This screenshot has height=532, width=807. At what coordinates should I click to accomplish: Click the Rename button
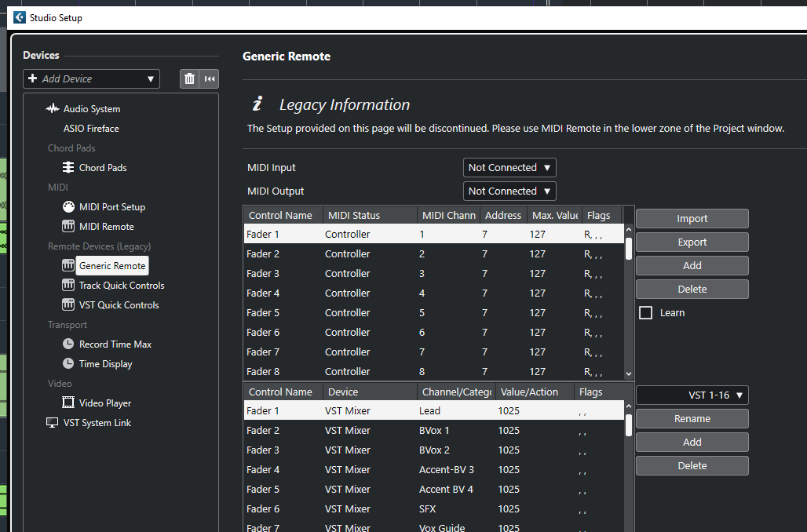point(692,419)
